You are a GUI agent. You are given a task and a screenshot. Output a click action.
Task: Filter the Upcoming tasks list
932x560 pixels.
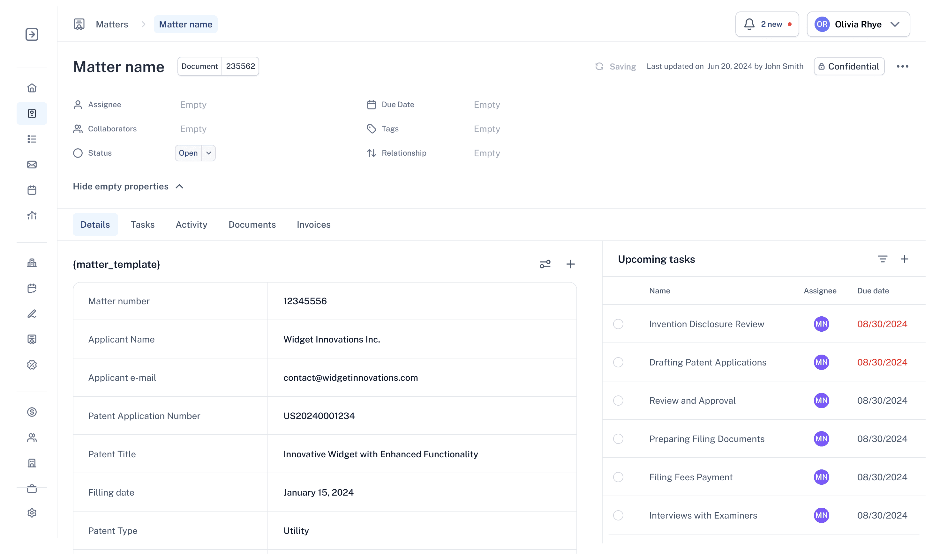tap(883, 259)
